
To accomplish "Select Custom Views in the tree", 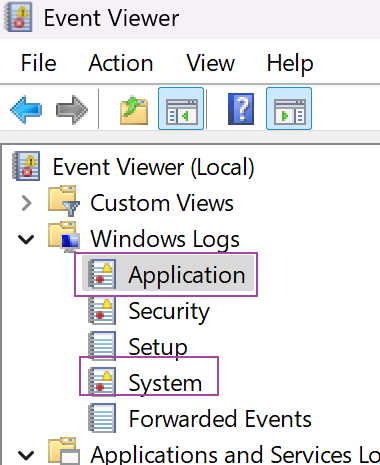I will coord(162,203).
